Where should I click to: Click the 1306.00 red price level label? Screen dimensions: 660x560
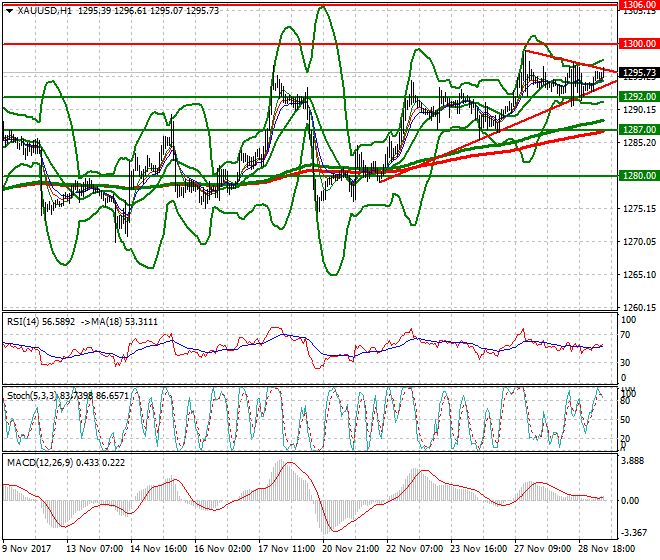[639, 5]
